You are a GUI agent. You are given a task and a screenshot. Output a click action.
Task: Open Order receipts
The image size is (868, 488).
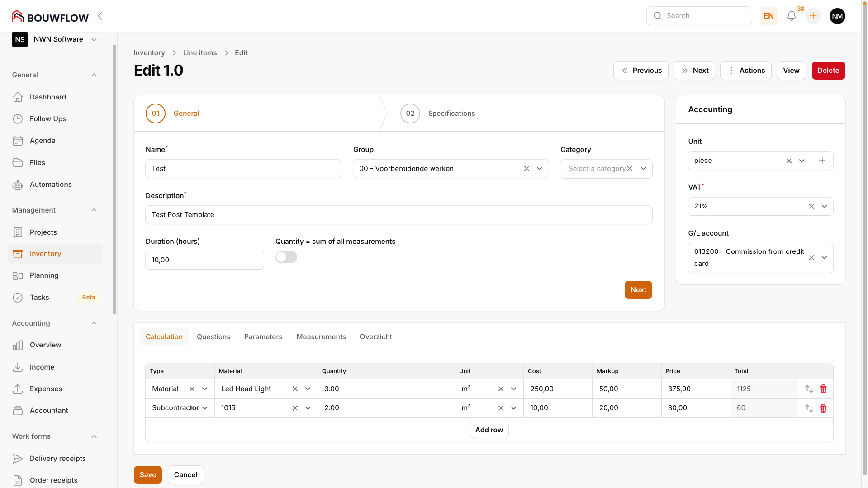click(54, 480)
